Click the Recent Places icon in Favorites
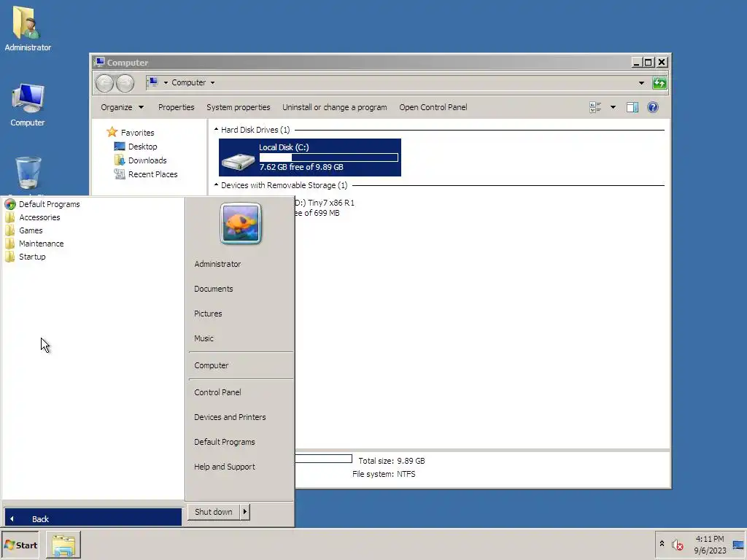The width and height of the screenshot is (747, 560). (120, 174)
